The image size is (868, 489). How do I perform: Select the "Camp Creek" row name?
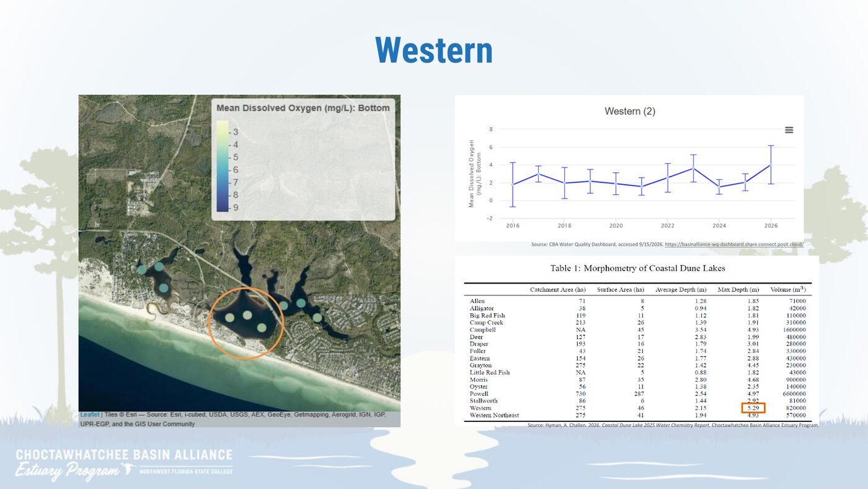[x=487, y=323]
